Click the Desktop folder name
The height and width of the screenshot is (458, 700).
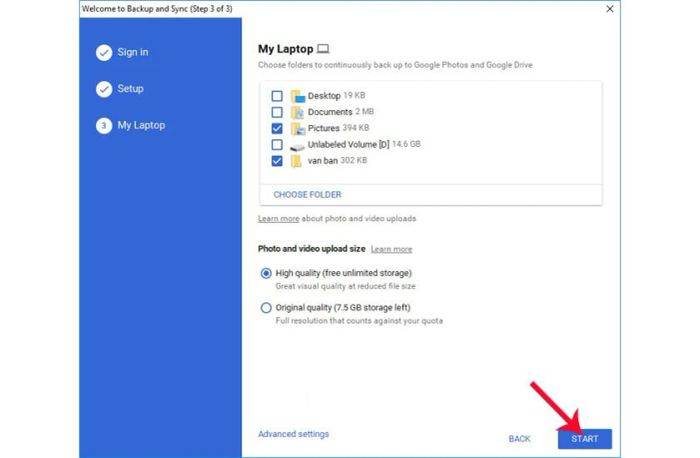tap(324, 96)
